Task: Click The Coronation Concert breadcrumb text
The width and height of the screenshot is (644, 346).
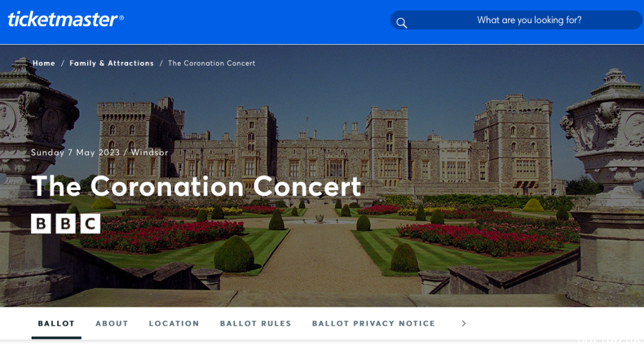Action: click(x=212, y=63)
